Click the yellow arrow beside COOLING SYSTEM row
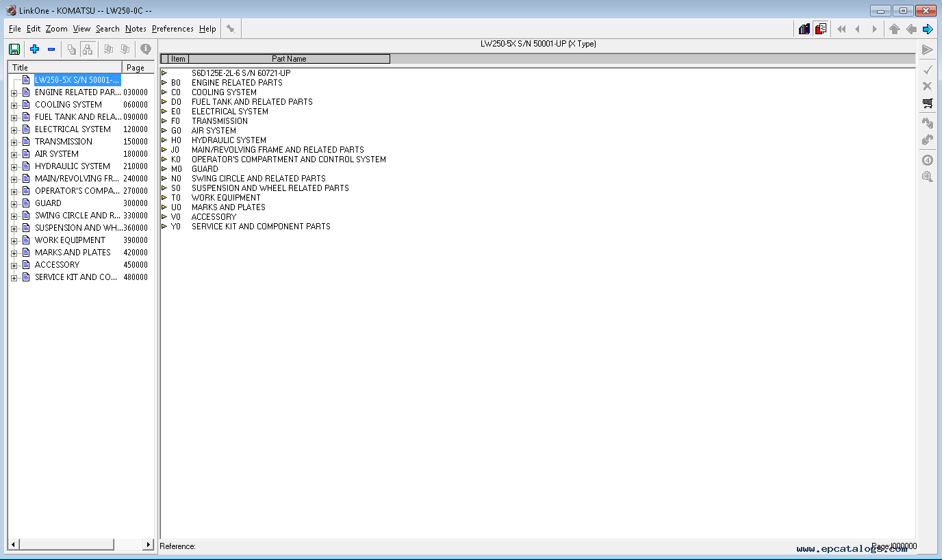942x560 pixels. point(164,92)
